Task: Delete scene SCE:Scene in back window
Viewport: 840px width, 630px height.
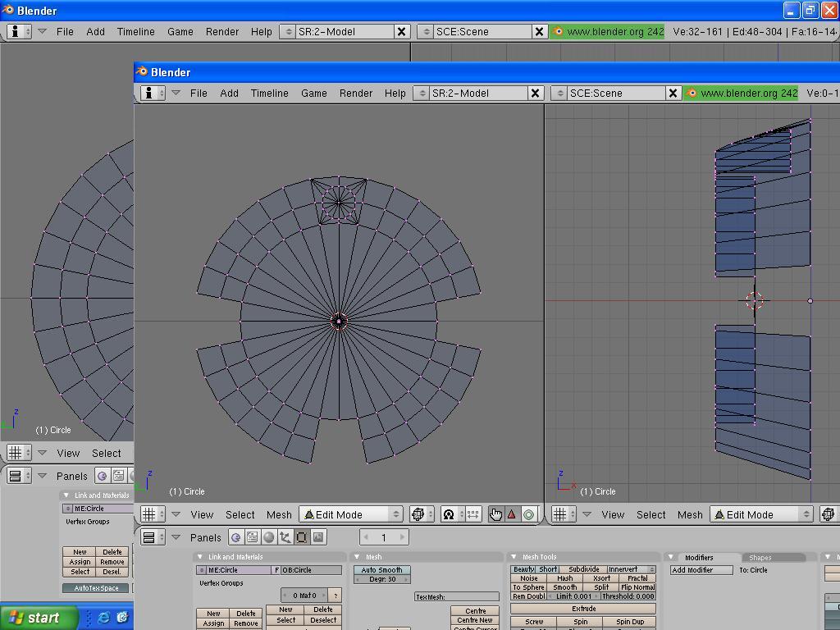Action: [x=540, y=32]
